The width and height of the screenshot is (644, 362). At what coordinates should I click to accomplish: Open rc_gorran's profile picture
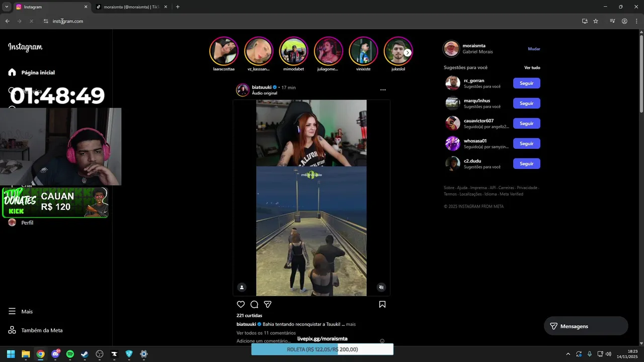(x=453, y=83)
